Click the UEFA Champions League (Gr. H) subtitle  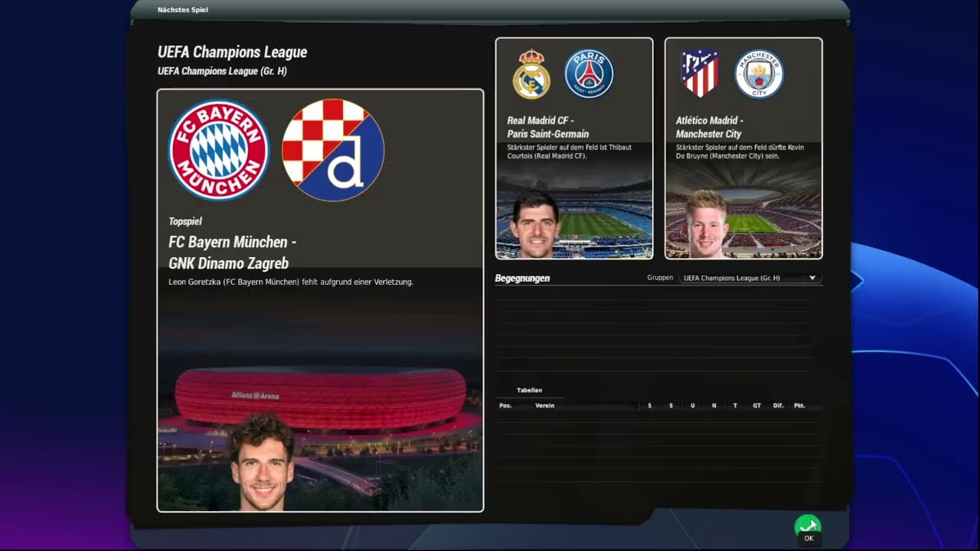222,71
